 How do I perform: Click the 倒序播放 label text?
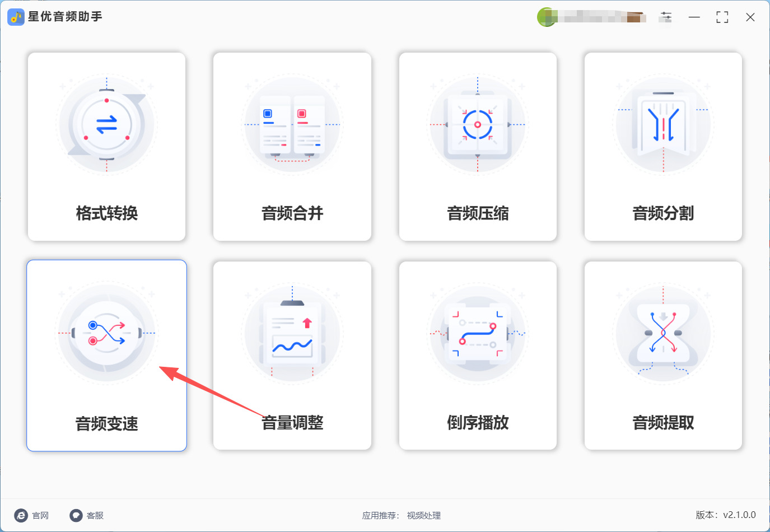click(478, 423)
